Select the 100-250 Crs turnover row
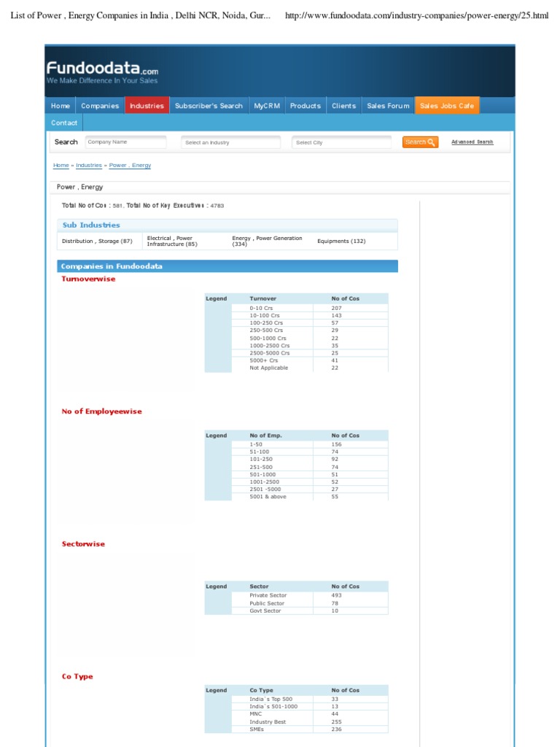The height and width of the screenshot is (747, 560). (309, 323)
